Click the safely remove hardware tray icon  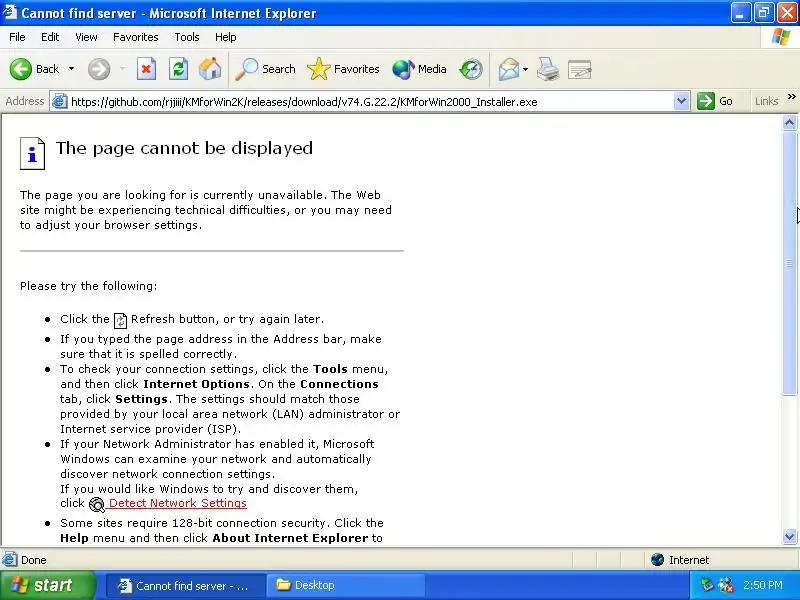[x=708, y=585]
